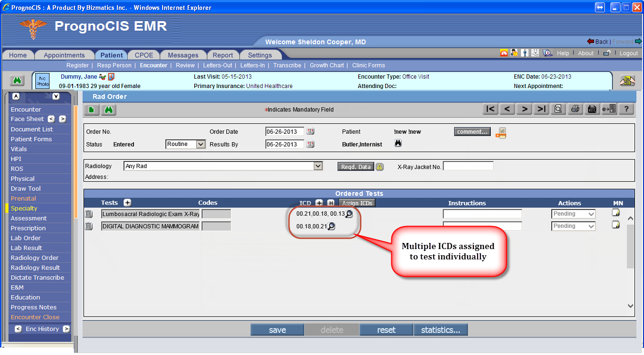Switch to the Settings tab

(x=260, y=55)
